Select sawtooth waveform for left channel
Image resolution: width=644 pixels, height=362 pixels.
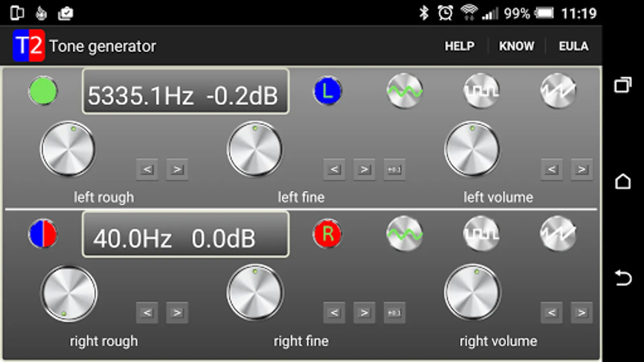(x=558, y=91)
